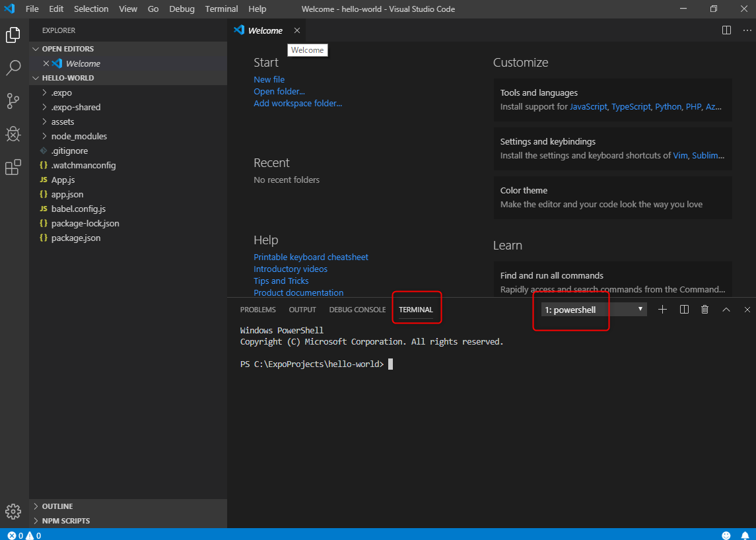Open the Introductory videos link
Screen dimensions: 756x540
(x=291, y=269)
